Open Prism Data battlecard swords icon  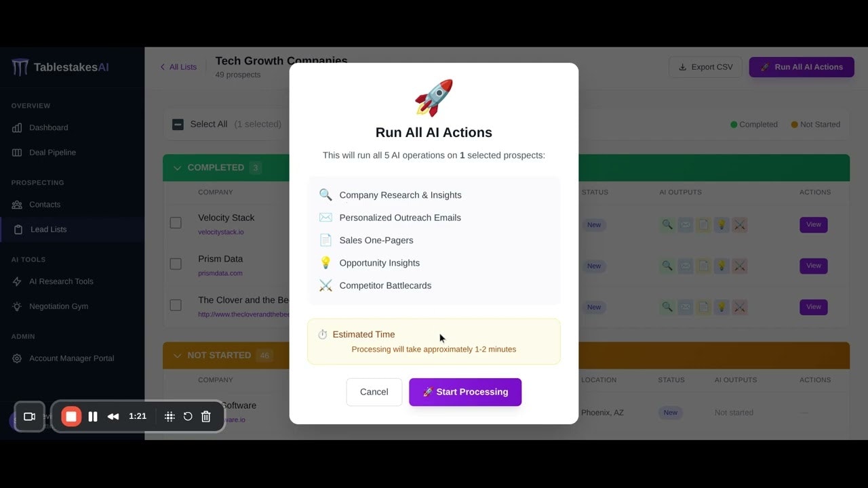pos(740,266)
